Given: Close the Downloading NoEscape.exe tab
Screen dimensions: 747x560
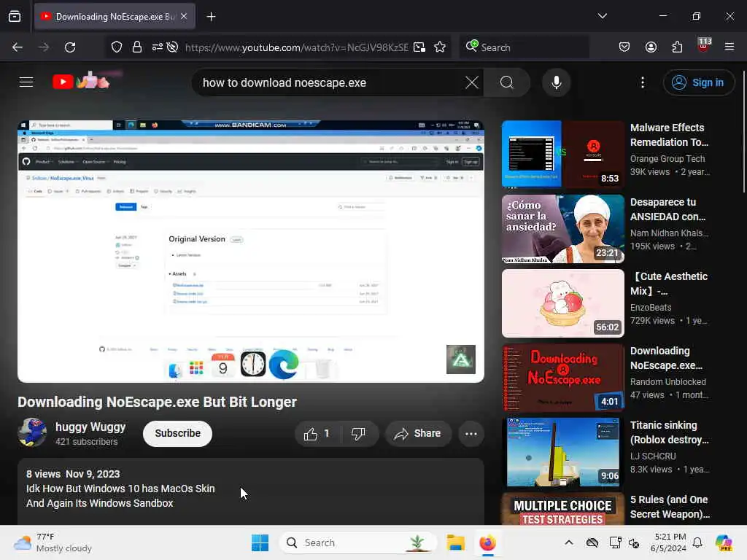Looking at the screenshot, I should 184,16.
